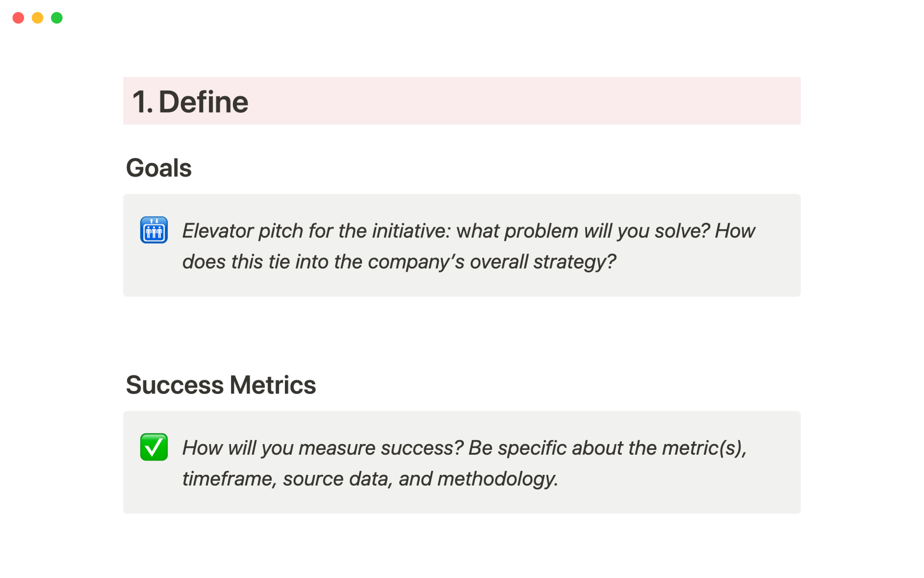Click the empty right end of the pink Define banner
This screenshot has height=578, width=924.
[722, 101]
